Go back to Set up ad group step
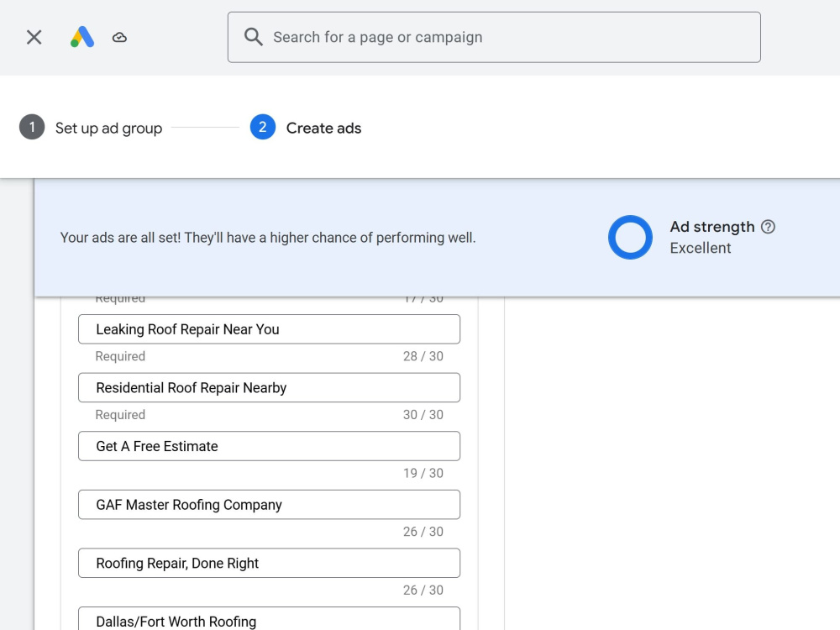Screen dimensions: 840x630 click(108, 128)
